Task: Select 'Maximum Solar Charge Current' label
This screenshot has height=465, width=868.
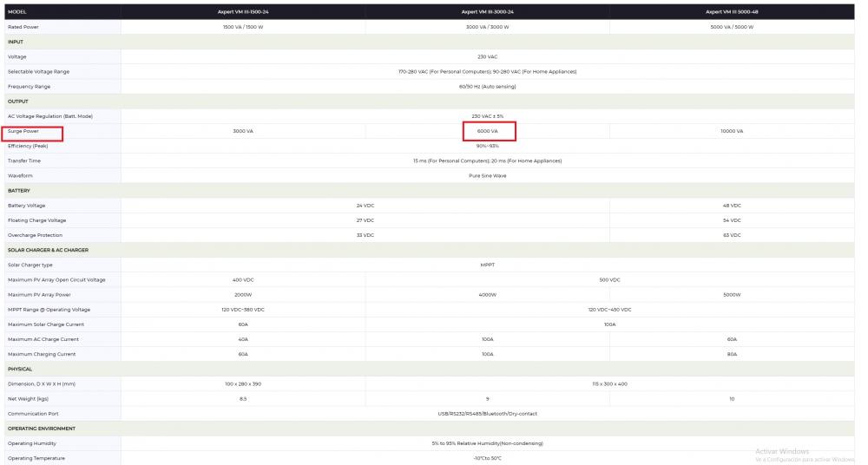Action: click(x=46, y=324)
